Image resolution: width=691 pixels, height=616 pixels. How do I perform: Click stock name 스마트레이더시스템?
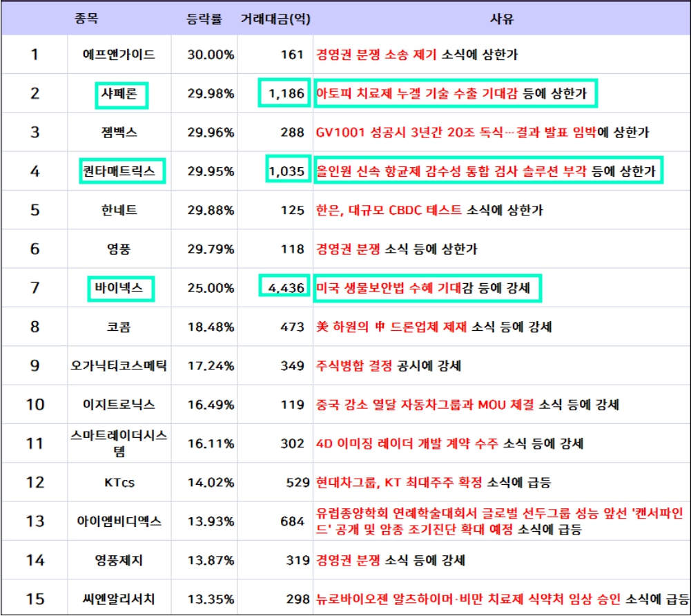119,443
